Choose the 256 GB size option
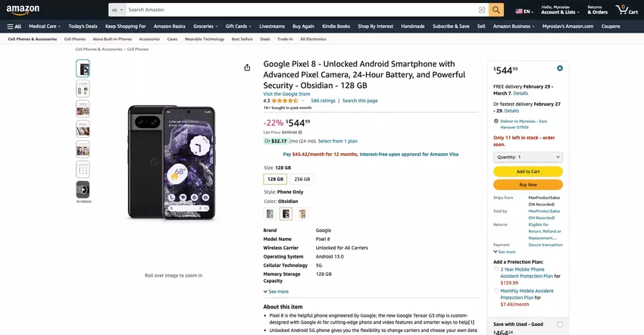Screen dimensions: 644x335 click(302, 180)
